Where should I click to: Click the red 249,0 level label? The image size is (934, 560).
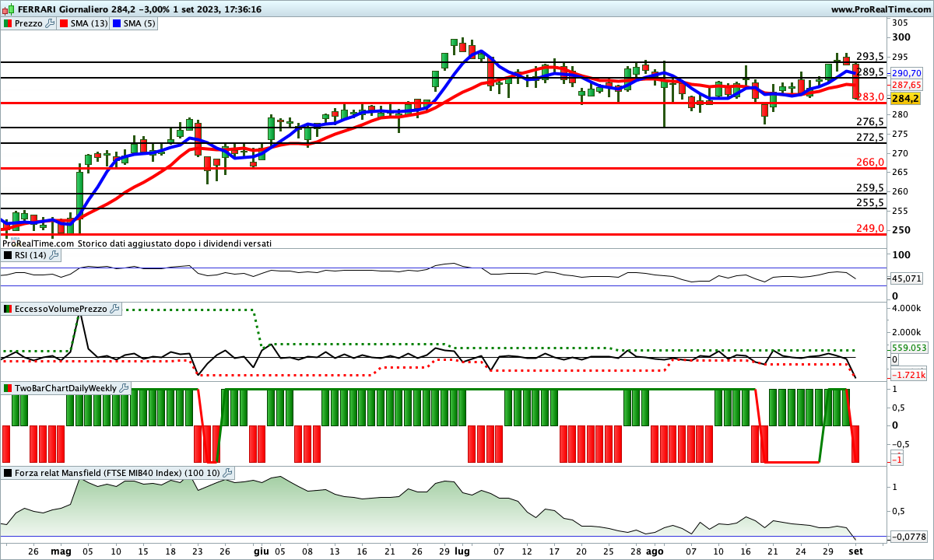point(869,228)
